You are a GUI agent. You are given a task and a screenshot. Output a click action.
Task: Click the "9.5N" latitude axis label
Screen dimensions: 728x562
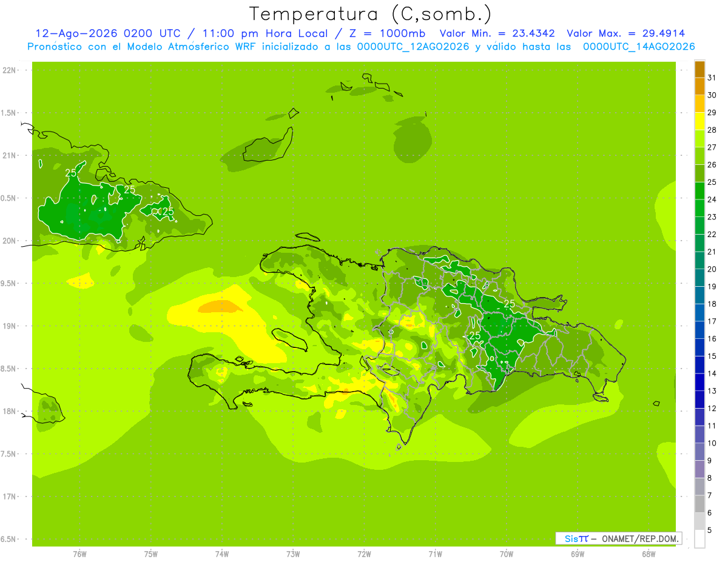pyautogui.click(x=9, y=283)
